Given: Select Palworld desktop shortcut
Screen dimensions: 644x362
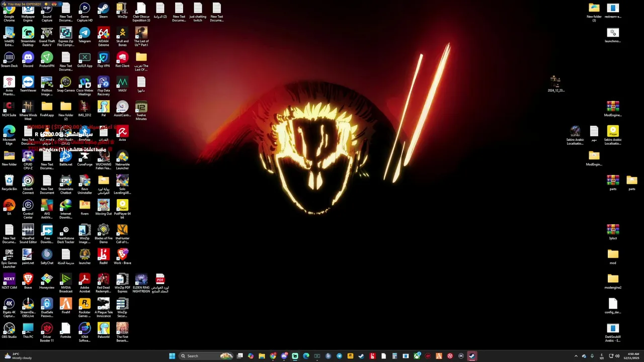Looking at the screenshot, I should pyautogui.click(x=103, y=331).
